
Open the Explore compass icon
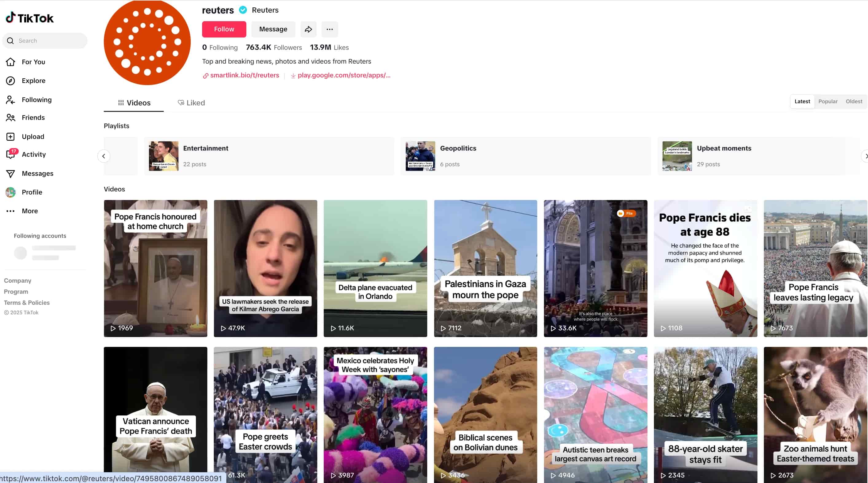pos(10,81)
